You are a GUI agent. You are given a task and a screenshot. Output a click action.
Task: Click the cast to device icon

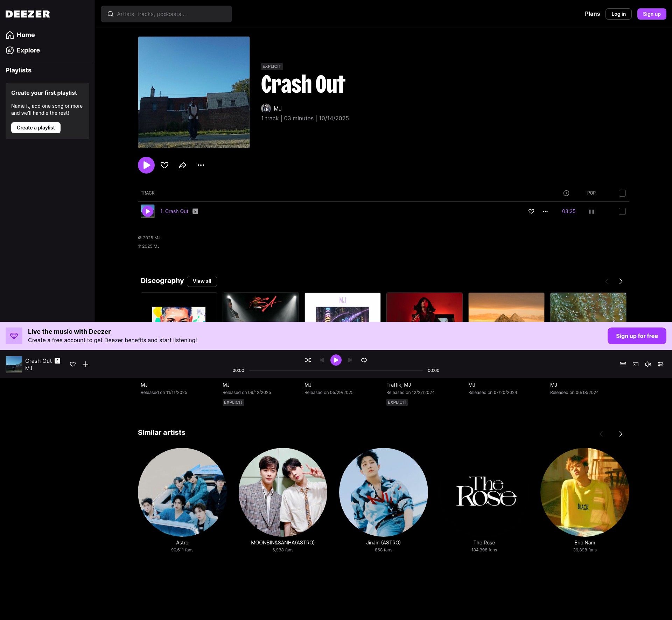[636, 364]
